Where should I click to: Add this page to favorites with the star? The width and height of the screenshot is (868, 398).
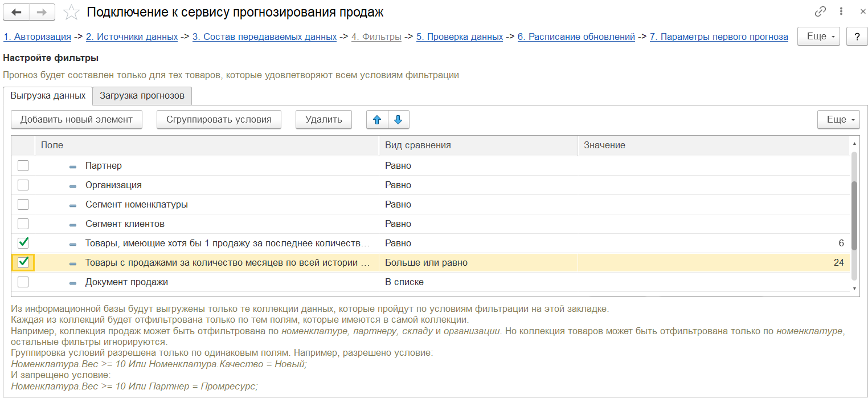pyautogui.click(x=71, y=12)
